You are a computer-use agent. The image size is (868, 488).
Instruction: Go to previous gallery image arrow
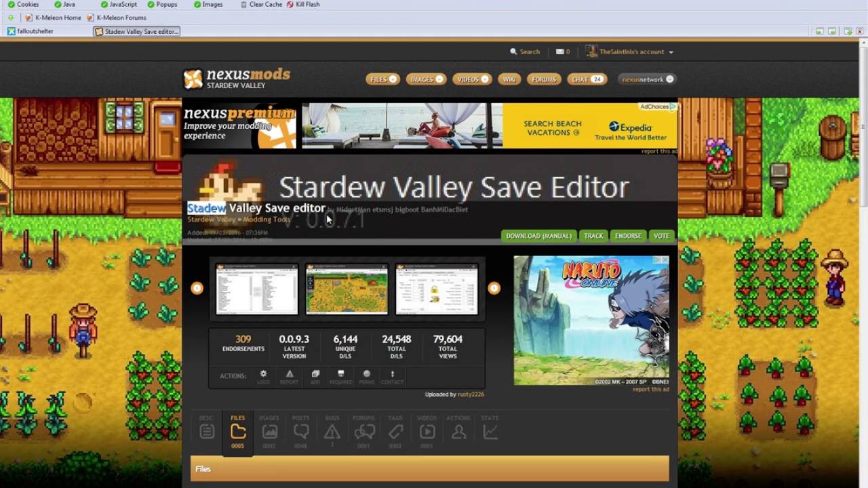tap(197, 288)
